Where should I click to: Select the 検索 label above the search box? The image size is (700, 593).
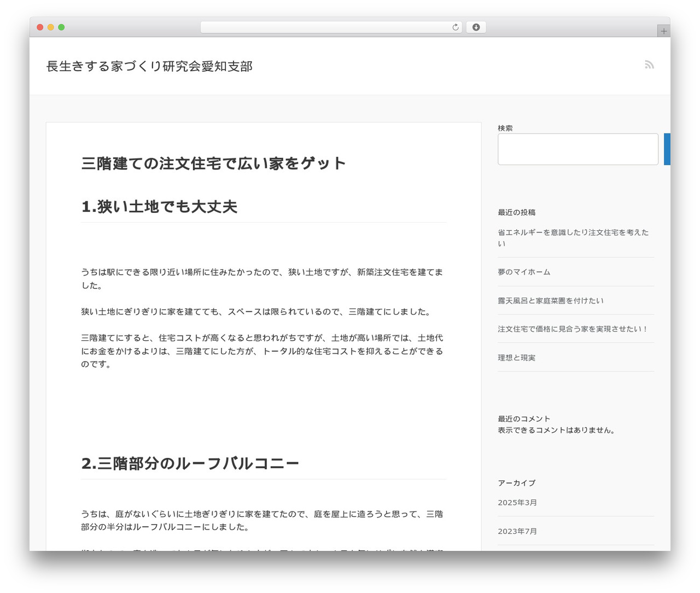505,128
